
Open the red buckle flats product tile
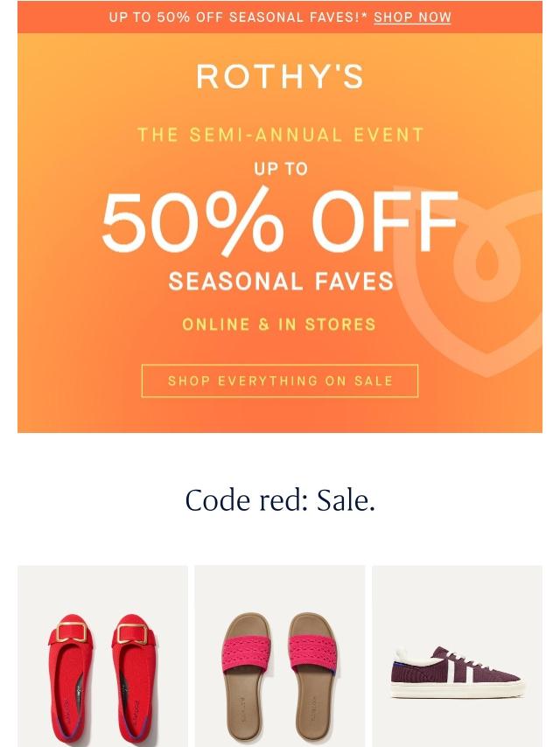(x=102, y=656)
